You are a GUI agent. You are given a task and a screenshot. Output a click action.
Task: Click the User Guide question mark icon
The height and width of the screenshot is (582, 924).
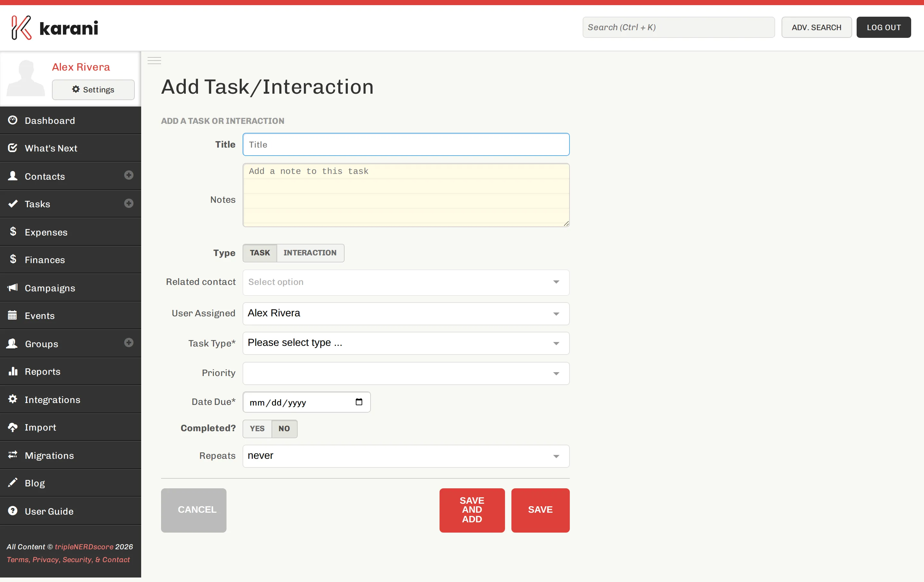[x=13, y=511]
